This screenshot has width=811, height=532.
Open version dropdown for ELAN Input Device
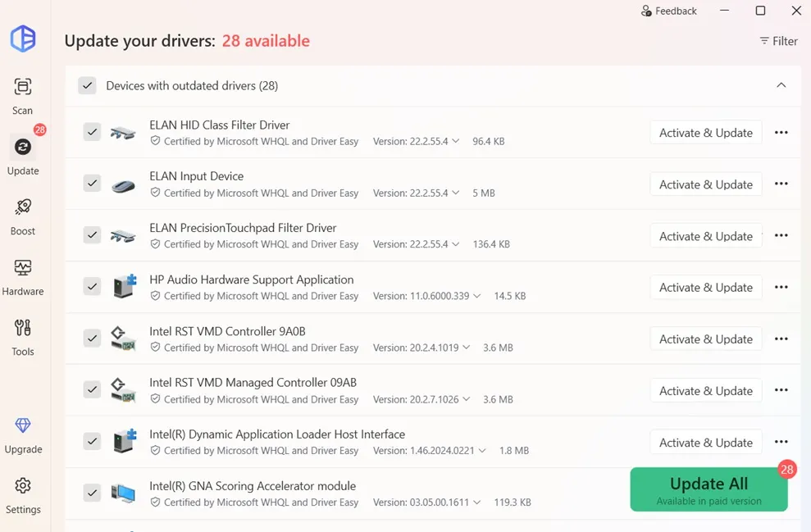456,193
